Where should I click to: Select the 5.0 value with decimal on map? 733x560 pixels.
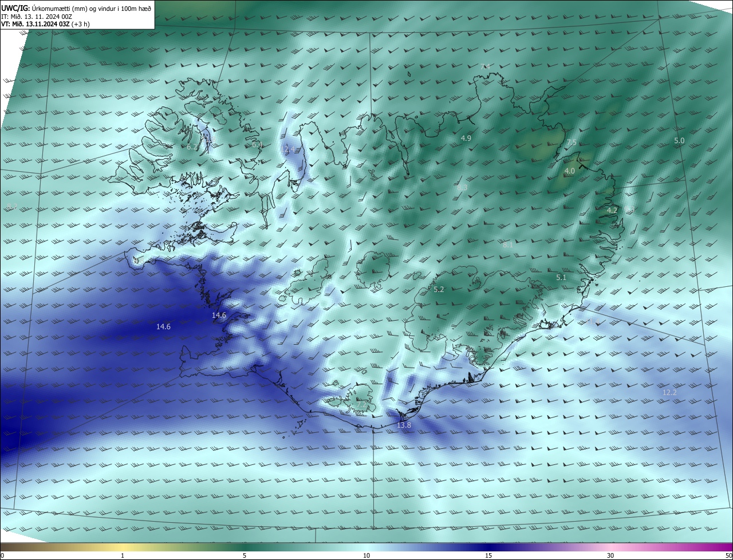pos(679,140)
